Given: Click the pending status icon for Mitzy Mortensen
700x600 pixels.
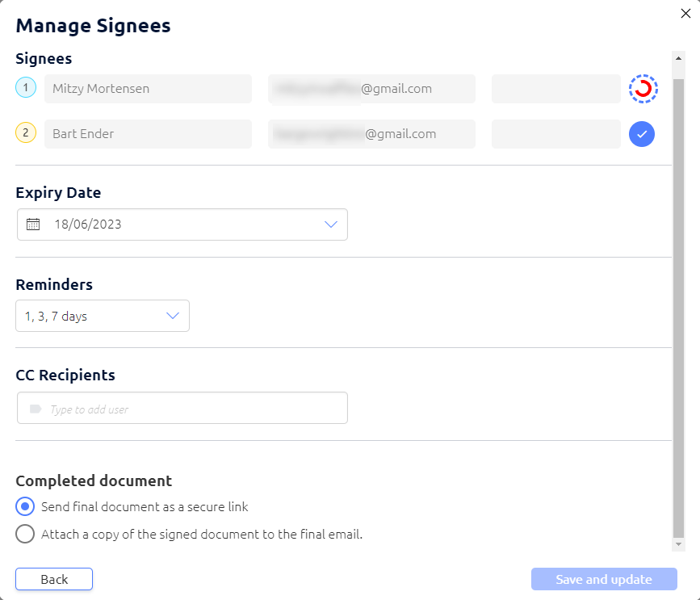Looking at the screenshot, I should click(x=642, y=89).
